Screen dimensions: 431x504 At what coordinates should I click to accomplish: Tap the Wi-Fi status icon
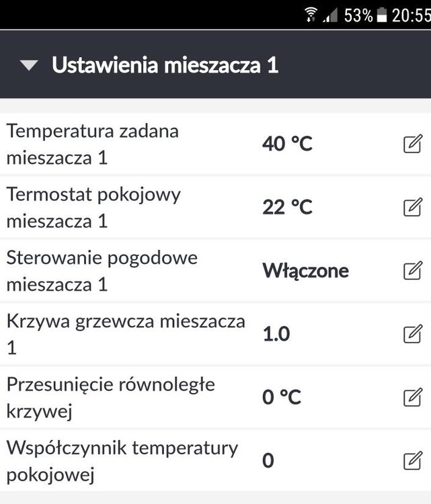click(311, 15)
